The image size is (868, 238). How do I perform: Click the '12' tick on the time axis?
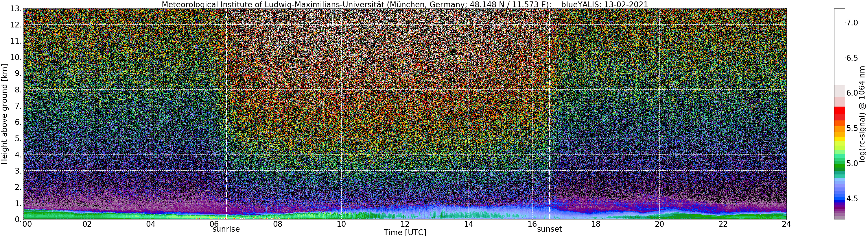pos(405,224)
